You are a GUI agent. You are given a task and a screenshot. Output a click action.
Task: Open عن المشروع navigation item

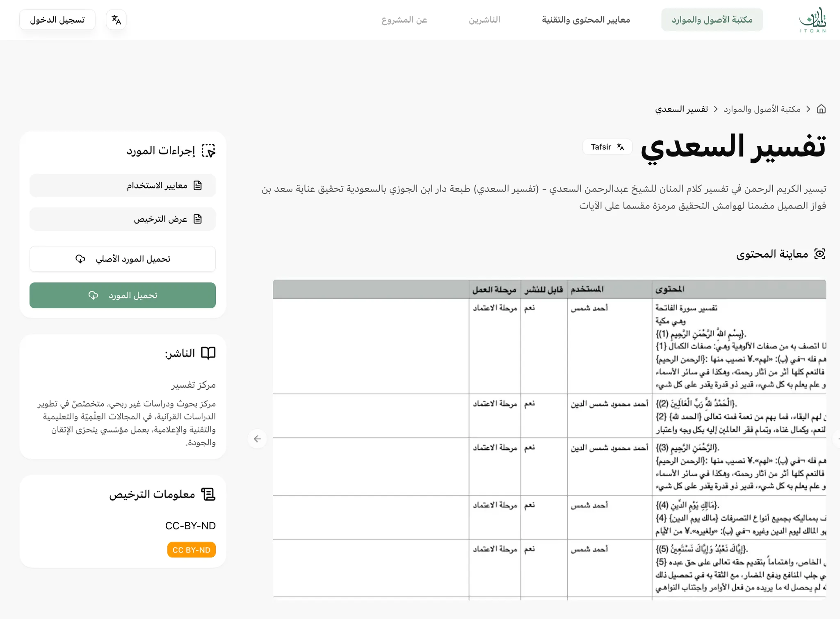(404, 20)
